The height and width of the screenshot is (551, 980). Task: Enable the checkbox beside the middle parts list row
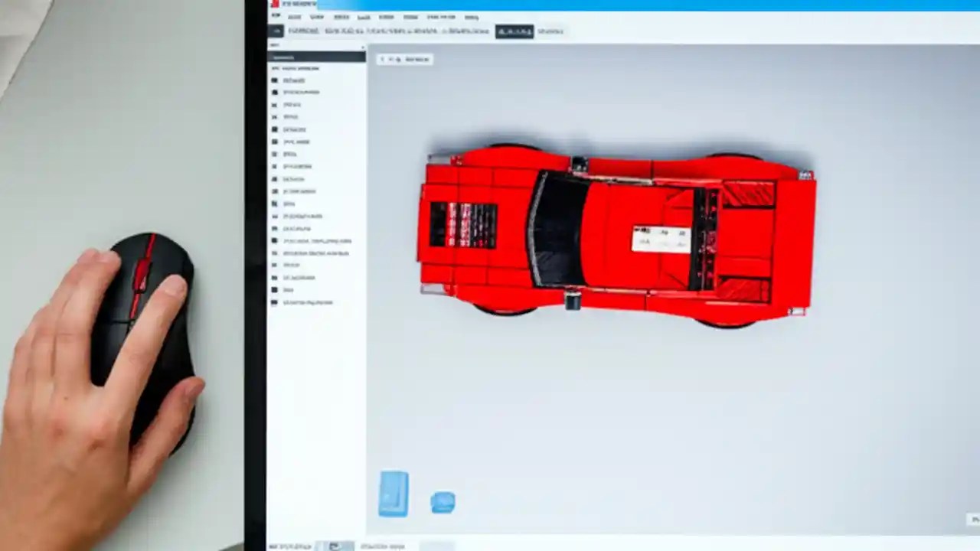click(274, 191)
